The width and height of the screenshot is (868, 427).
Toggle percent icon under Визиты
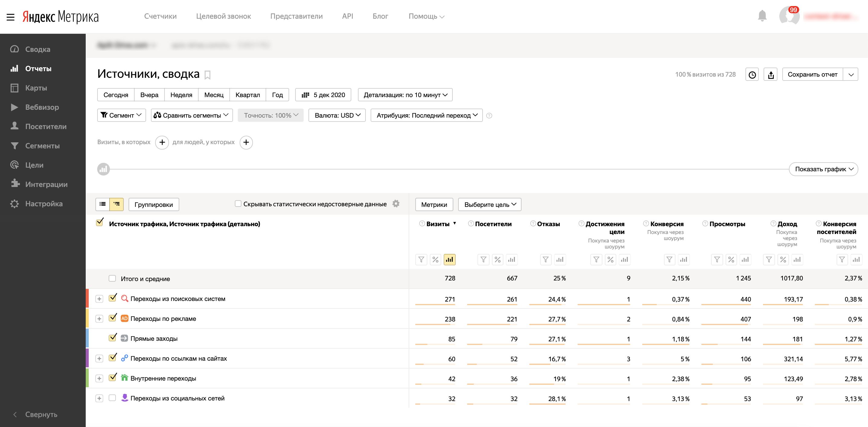pyautogui.click(x=435, y=260)
